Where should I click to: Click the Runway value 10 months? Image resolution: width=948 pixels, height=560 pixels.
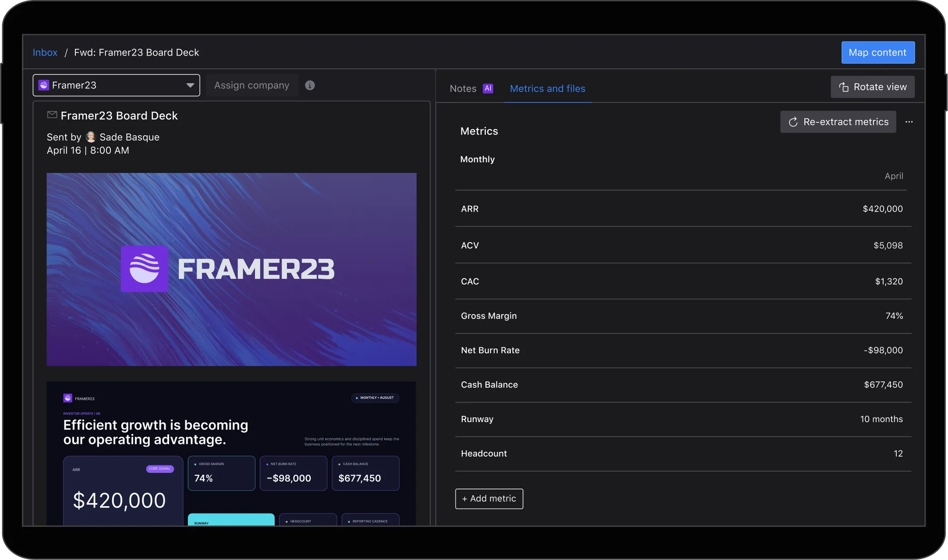point(881,419)
